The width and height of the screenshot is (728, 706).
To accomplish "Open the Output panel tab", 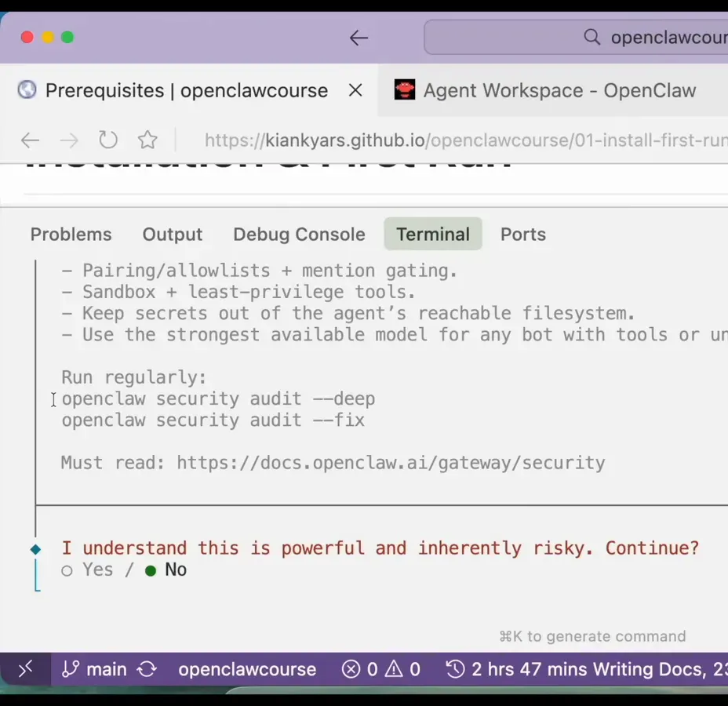I will pos(173,235).
